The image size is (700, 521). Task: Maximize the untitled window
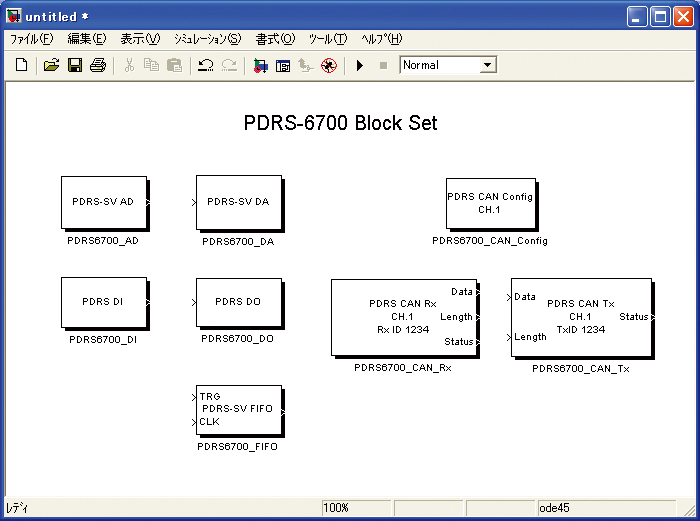pos(660,17)
